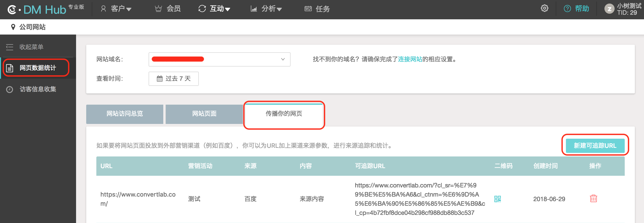Image resolution: width=644 pixels, height=223 pixels.
Task: Click the 测试 campaign cell
Action: [194, 199]
